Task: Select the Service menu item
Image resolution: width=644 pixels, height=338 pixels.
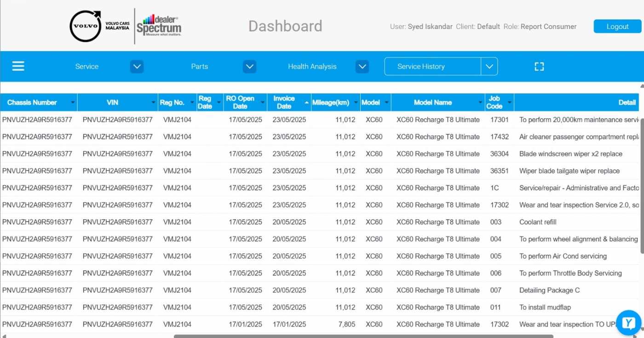Action: click(x=87, y=67)
